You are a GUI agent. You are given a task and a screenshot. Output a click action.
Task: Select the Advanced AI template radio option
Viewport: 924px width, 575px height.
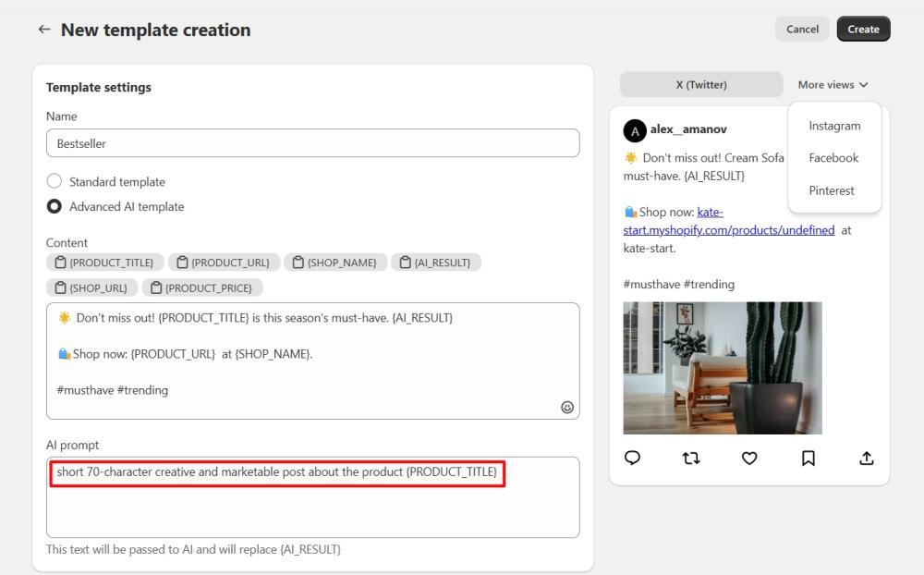tap(55, 206)
